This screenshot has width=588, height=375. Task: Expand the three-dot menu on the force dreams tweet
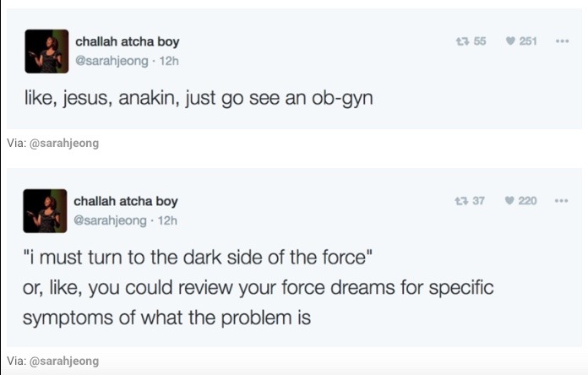(562, 200)
